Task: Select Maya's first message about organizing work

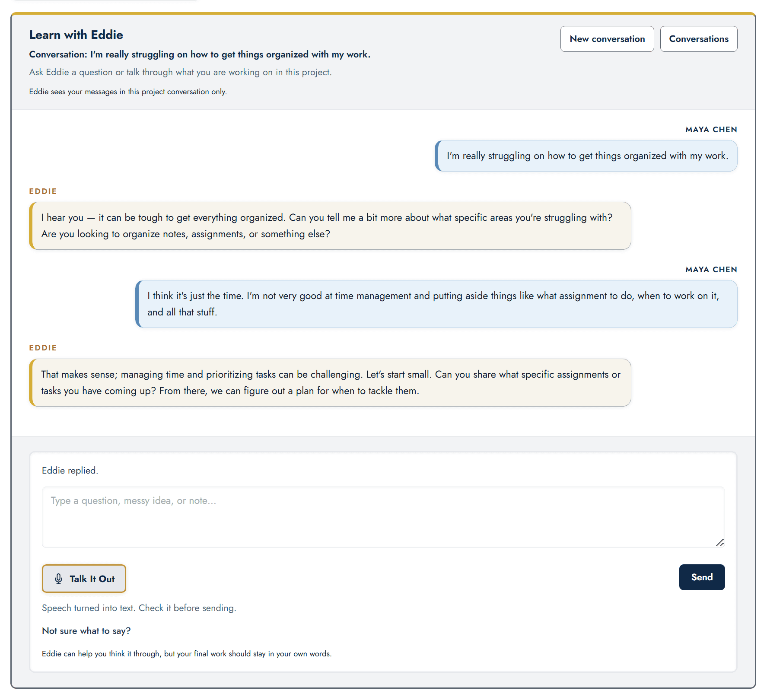Action: coord(586,156)
